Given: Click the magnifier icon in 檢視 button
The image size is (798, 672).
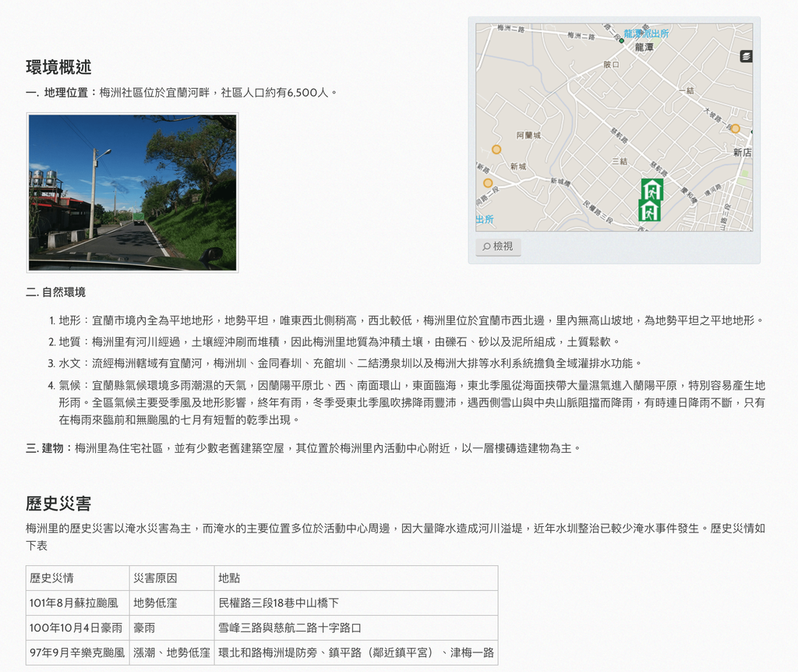Looking at the screenshot, I should point(486,246).
